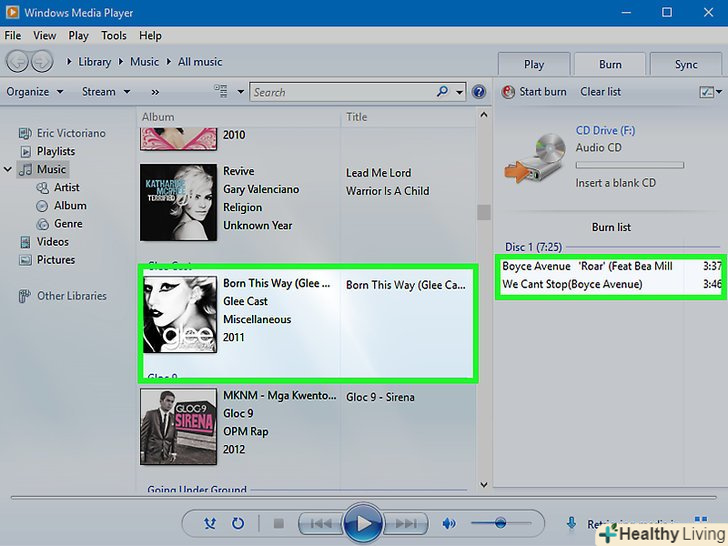Click the Artist icon in navigation
Screen dimensions: 728x546
[x=42, y=188]
